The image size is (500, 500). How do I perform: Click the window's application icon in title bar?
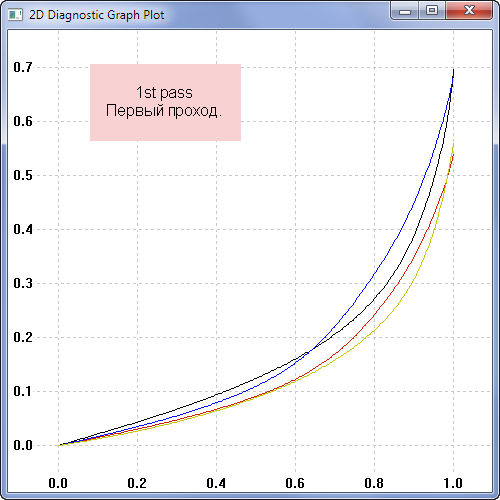coord(15,15)
